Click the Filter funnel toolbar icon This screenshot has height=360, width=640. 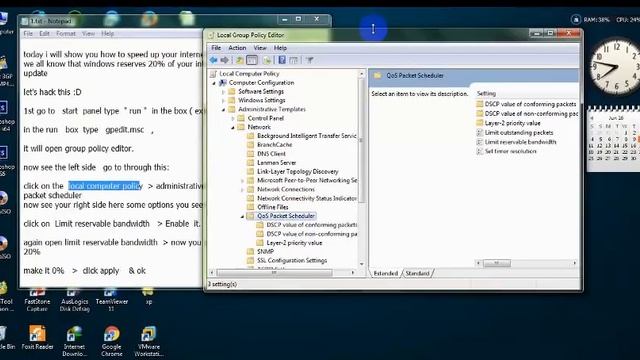(310, 60)
